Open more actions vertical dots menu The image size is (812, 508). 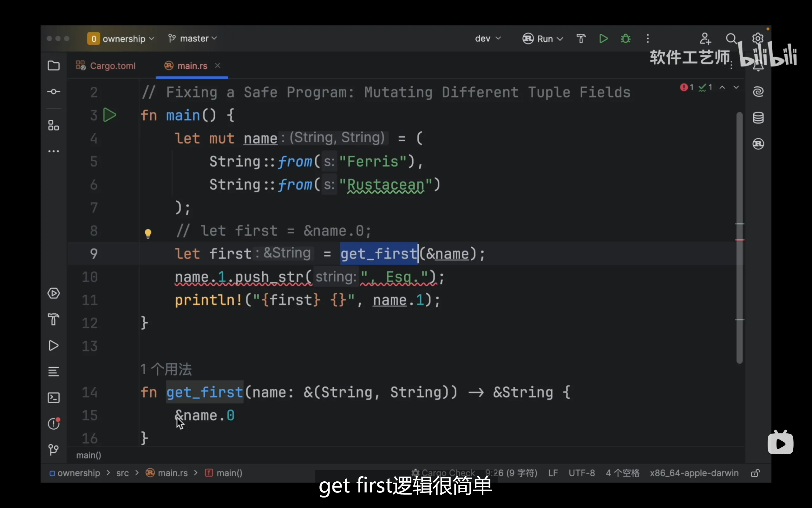pos(648,39)
